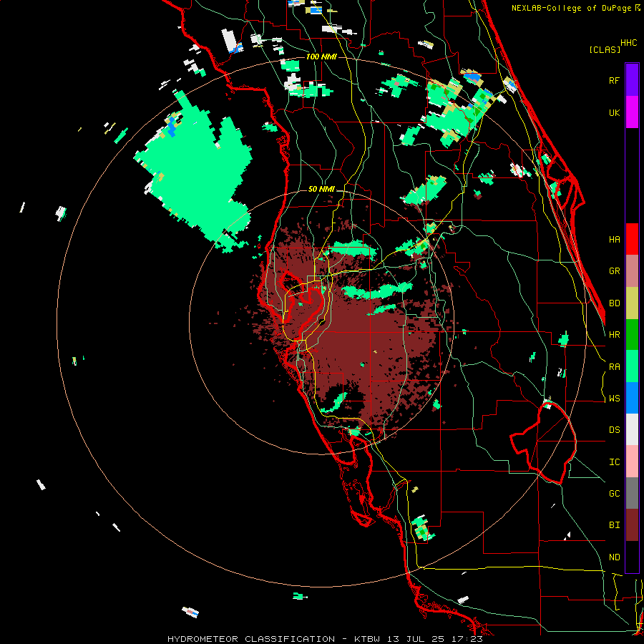Click the [CLAS] units label

[x=605, y=49]
